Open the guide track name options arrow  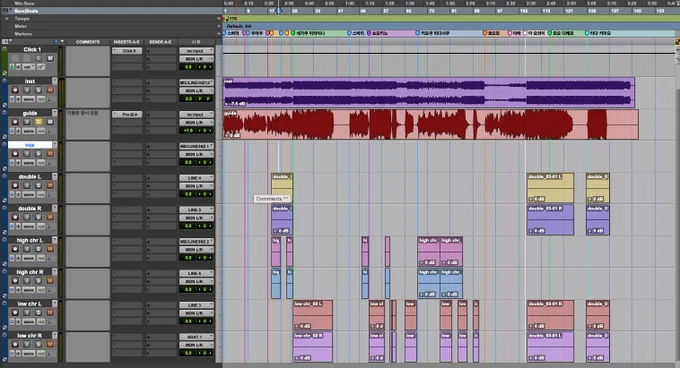click(x=55, y=113)
